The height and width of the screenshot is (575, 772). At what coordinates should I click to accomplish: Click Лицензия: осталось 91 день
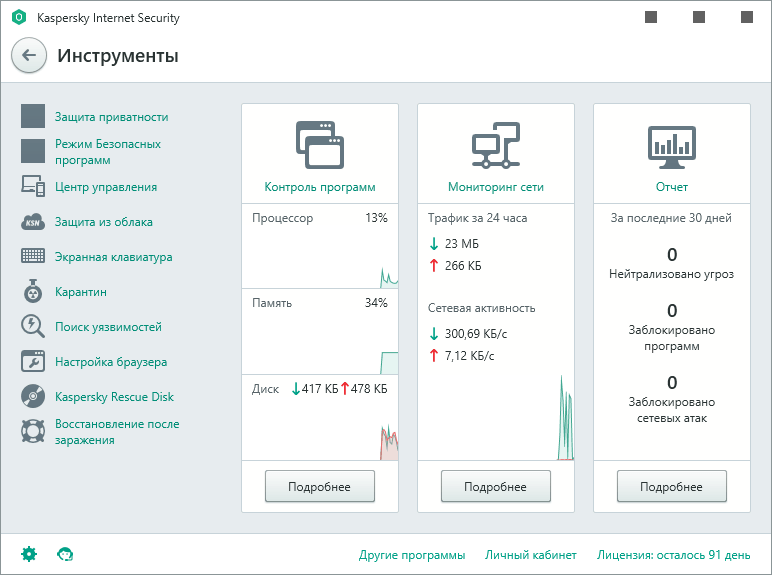(674, 555)
